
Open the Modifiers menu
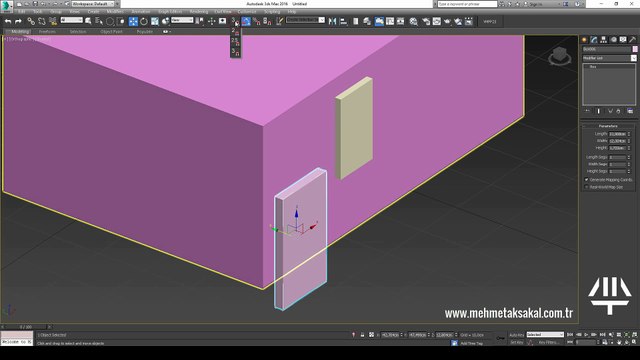115,12
